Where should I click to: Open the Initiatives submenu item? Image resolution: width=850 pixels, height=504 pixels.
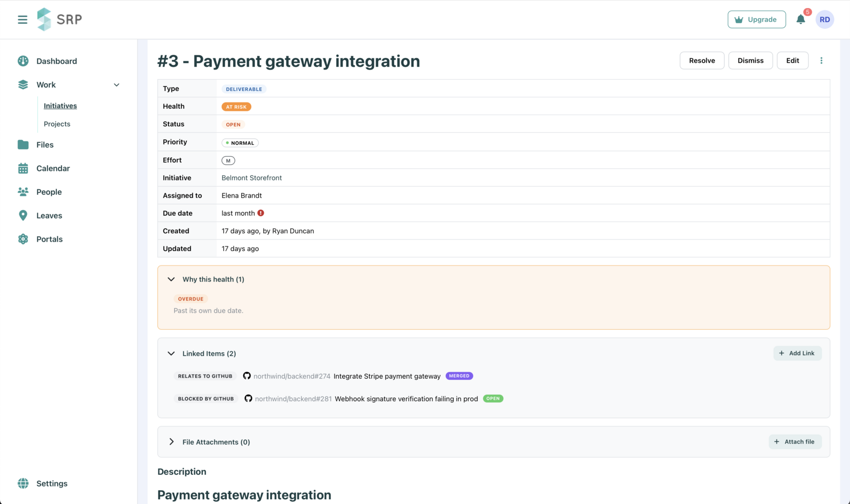click(60, 106)
